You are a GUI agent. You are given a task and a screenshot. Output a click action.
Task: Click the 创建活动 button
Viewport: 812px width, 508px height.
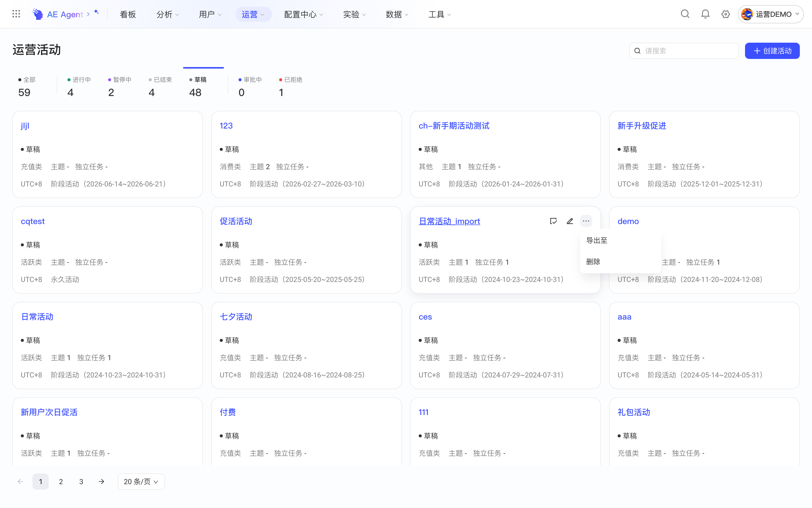(772, 51)
